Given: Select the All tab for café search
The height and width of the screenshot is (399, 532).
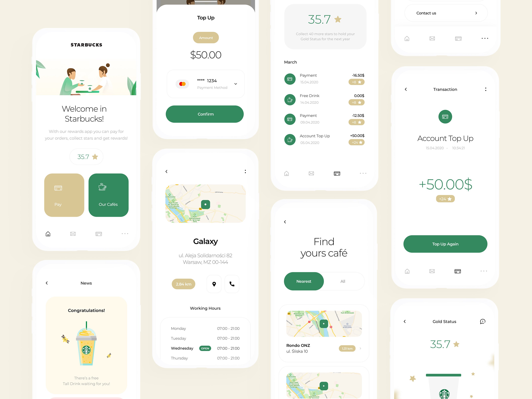Looking at the screenshot, I should click(x=343, y=281).
